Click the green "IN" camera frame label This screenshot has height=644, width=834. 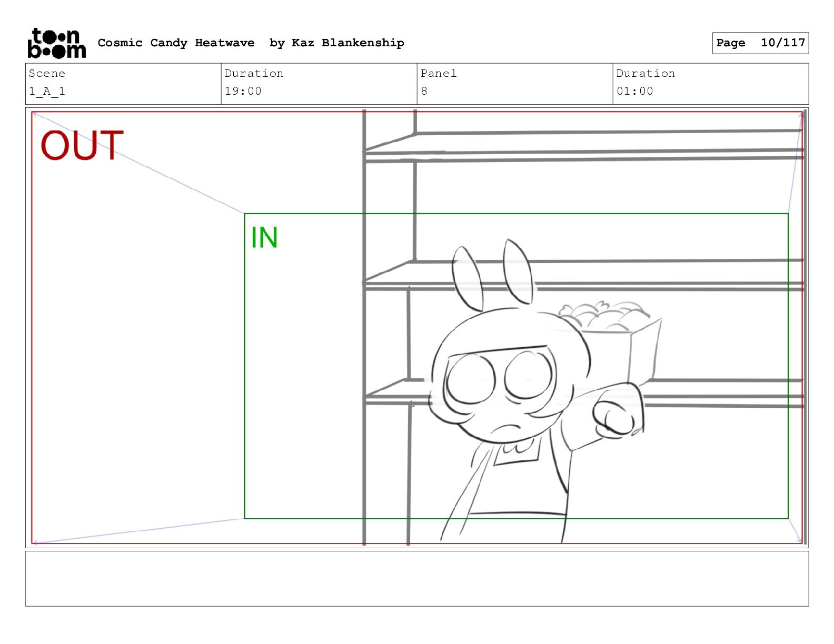[264, 238]
